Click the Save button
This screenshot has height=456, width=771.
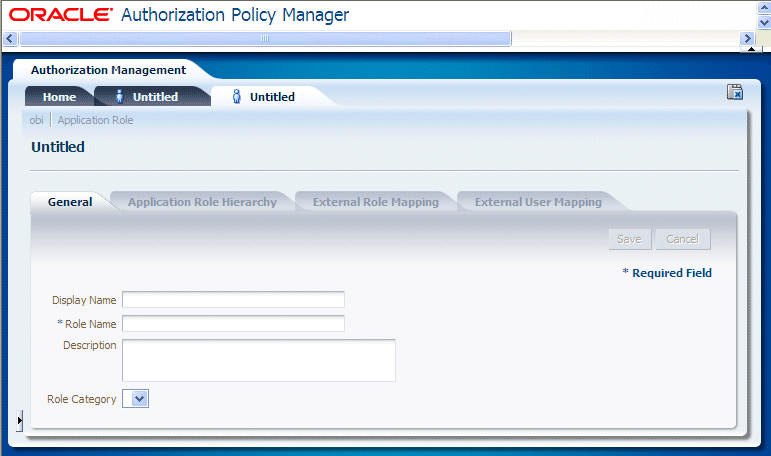coord(630,239)
